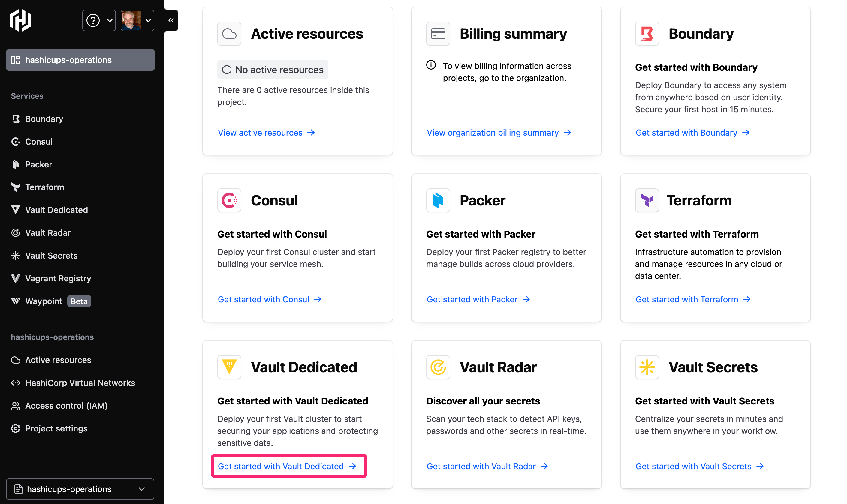
Task: Click the Billing summary credit card icon
Action: 438,34
